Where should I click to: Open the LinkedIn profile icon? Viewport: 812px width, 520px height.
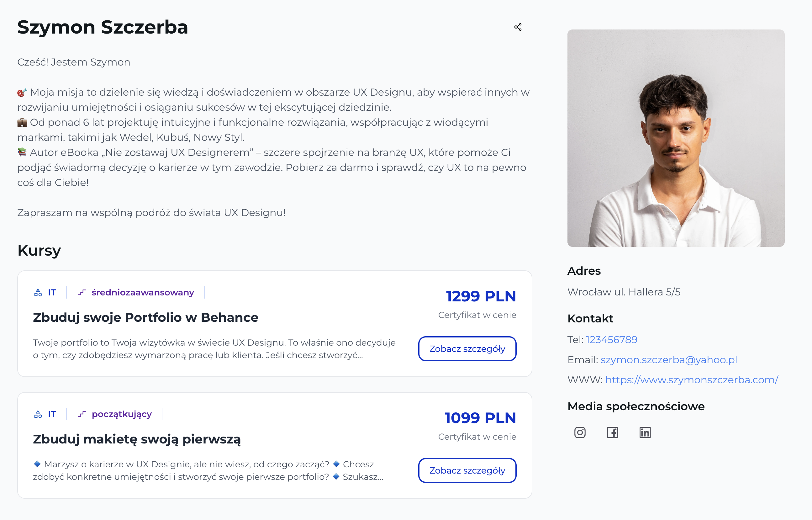(645, 432)
